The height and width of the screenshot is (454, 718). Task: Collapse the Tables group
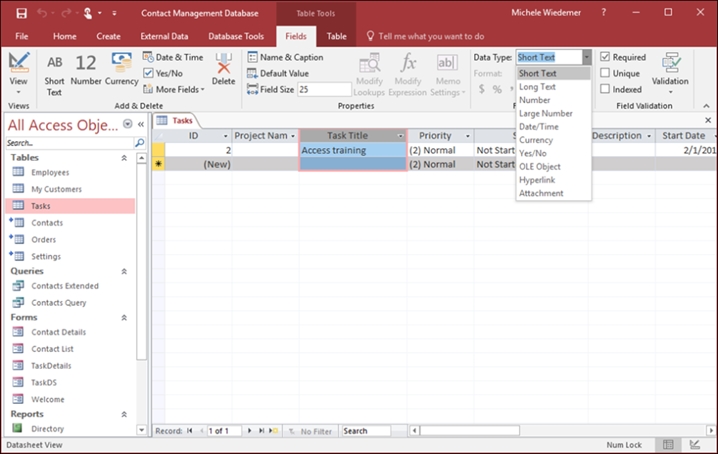point(124,158)
